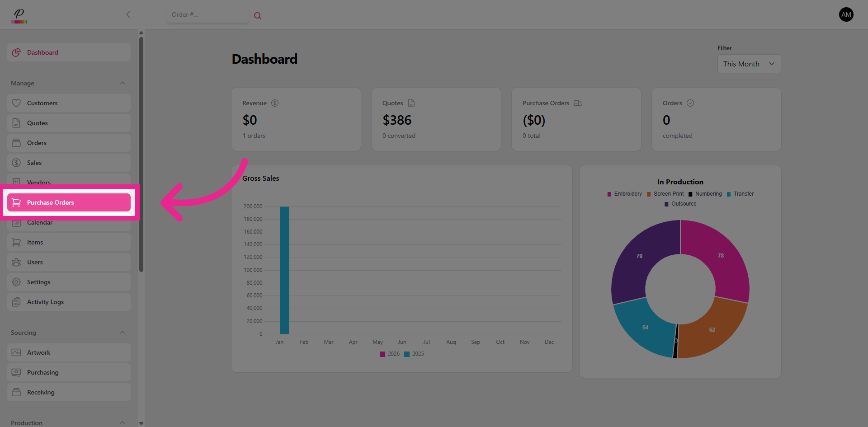Go to Customers in the sidebar

click(69, 103)
